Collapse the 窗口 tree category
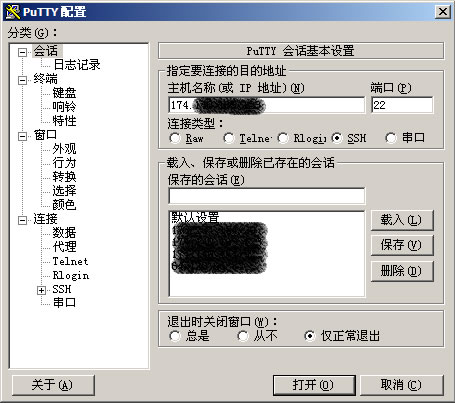455x403 pixels. coord(22,136)
